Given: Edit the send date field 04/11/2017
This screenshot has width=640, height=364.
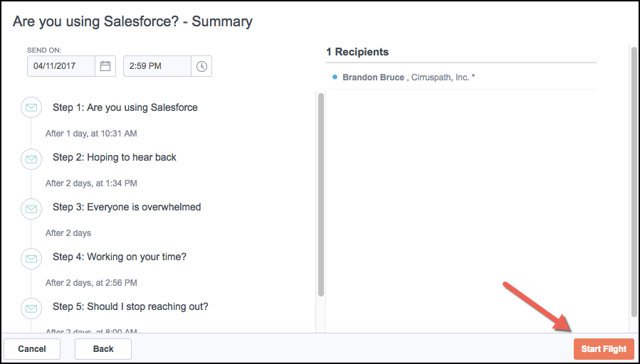Looking at the screenshot, I should (x=61, y=66).
